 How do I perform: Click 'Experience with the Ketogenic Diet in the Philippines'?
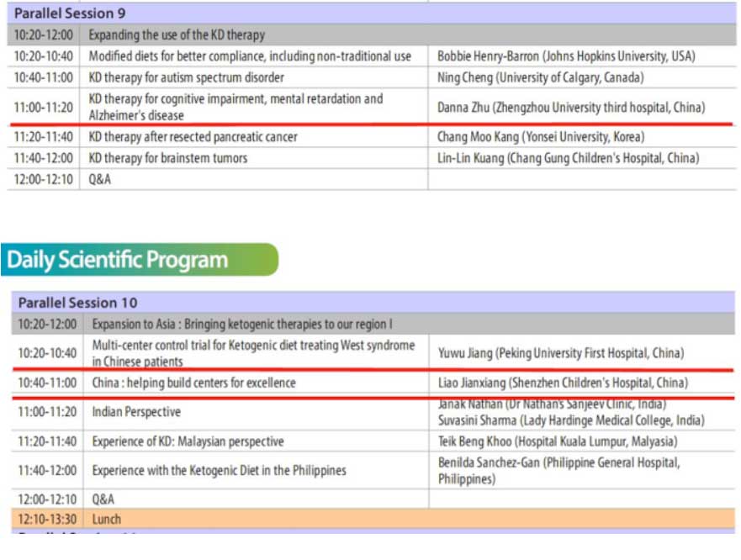click(x=220, y=471)
